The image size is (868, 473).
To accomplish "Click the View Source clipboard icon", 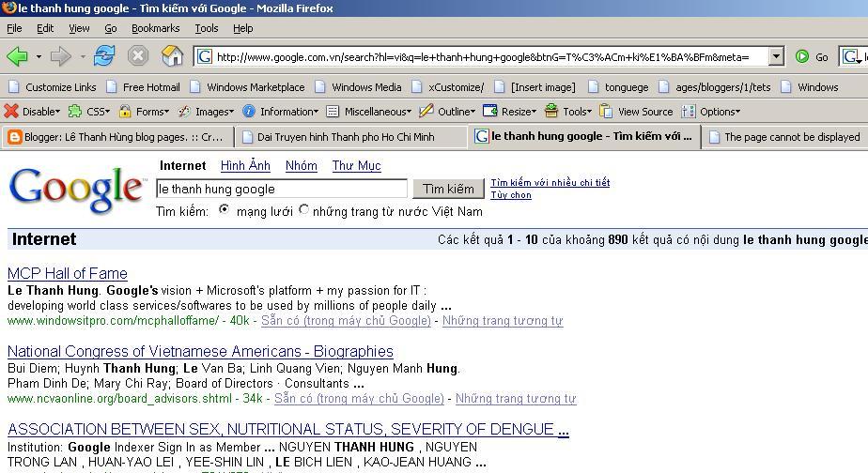I will (606, 111).
